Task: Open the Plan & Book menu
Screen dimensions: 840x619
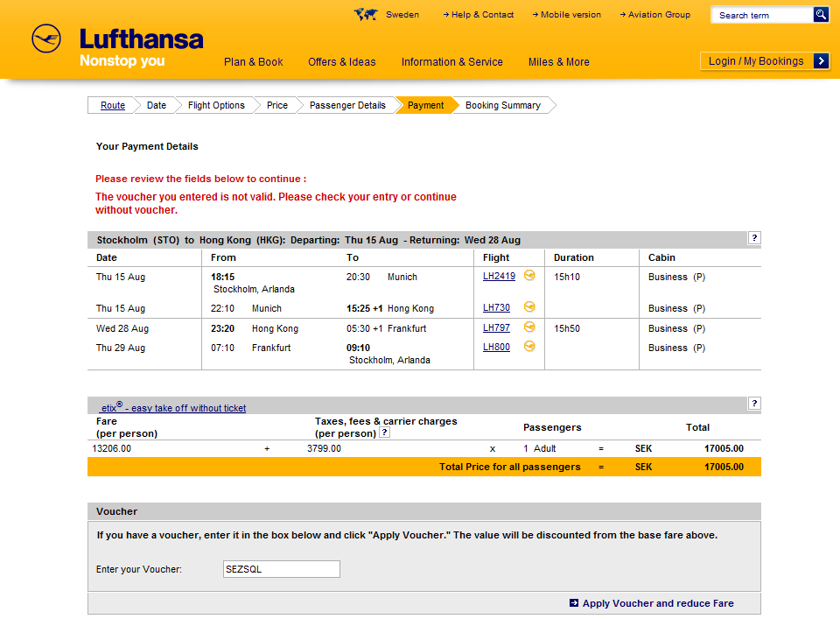Action: coord(254,62)
